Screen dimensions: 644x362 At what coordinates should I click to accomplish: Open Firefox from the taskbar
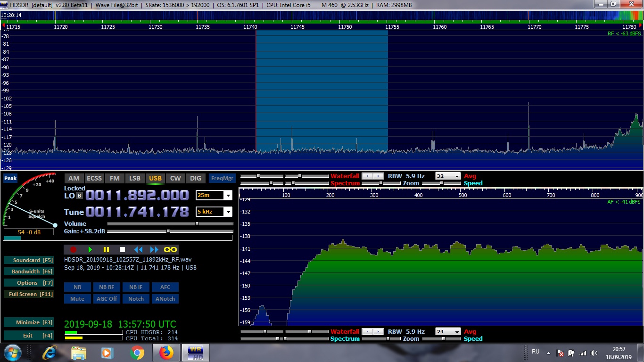(x=166, y=353)
